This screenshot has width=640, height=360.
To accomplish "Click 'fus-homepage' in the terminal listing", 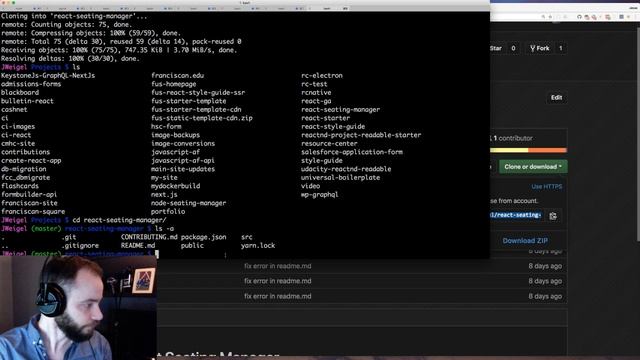I will pyautogui.click(x=173, y=84).
